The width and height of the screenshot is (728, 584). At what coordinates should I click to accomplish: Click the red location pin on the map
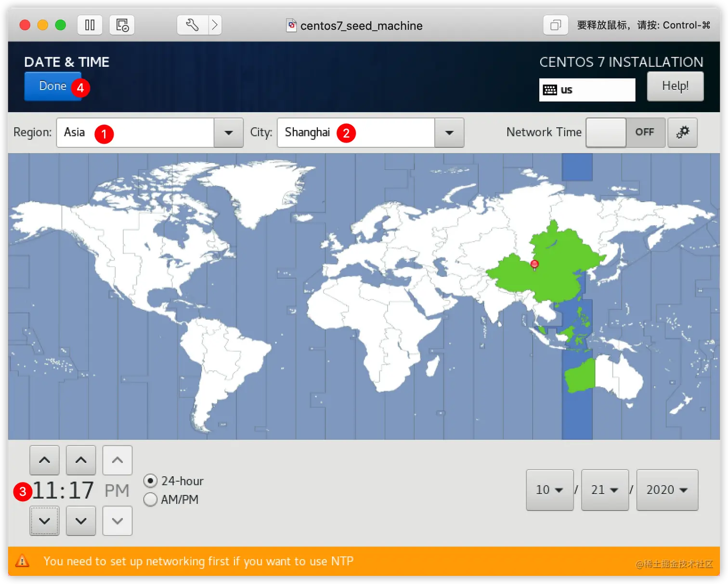(534, 264)
